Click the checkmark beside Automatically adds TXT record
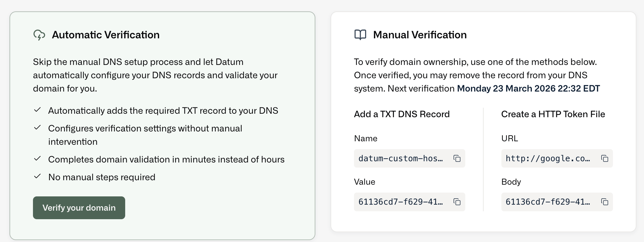Image resolution: width=644 pixels, height=242 pixels. tap(37, 110)
